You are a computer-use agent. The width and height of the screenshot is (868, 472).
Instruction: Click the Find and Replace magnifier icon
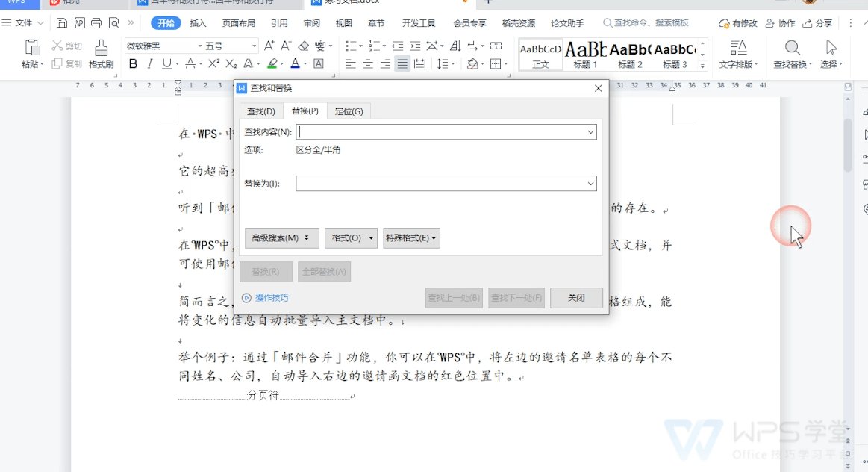792,48
